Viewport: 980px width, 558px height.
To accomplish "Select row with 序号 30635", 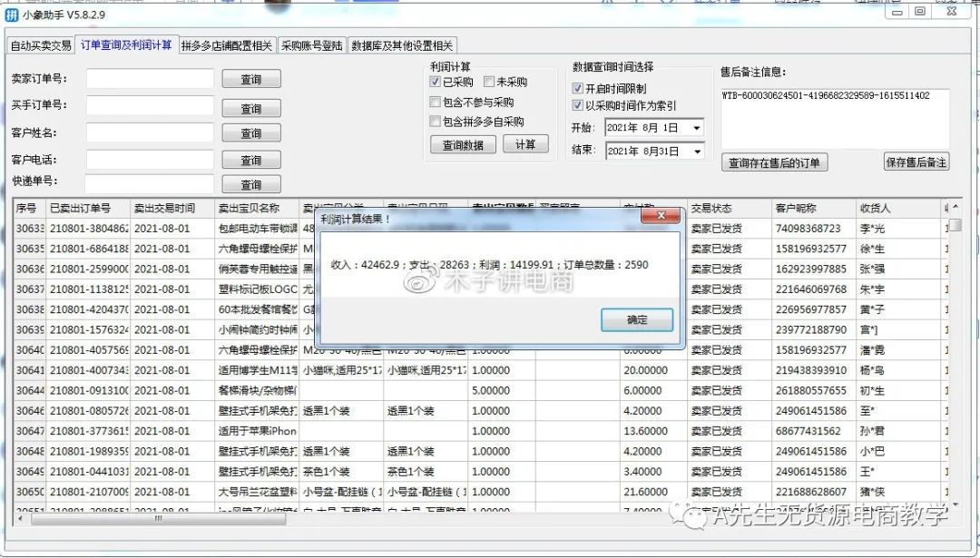I will click(30, 249).
